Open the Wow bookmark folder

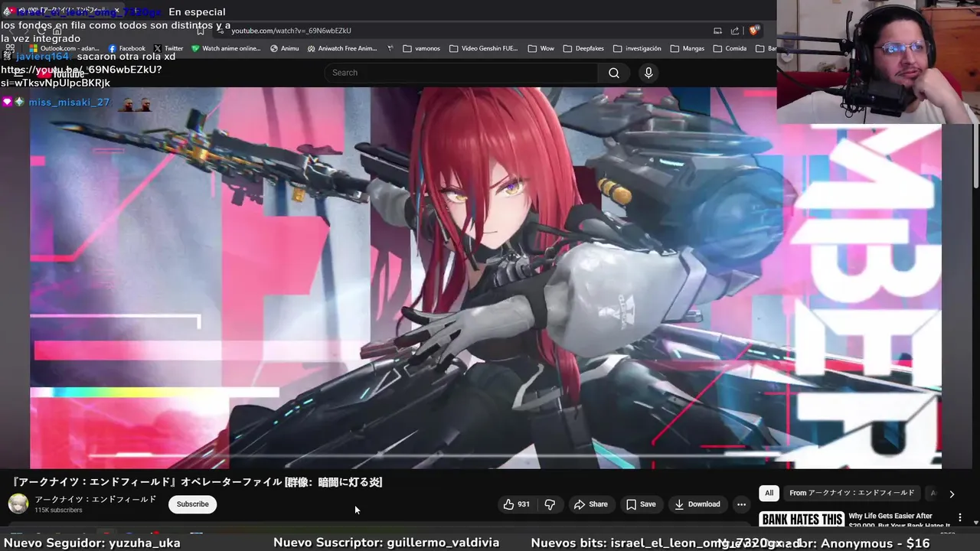(x=541, y=48)
